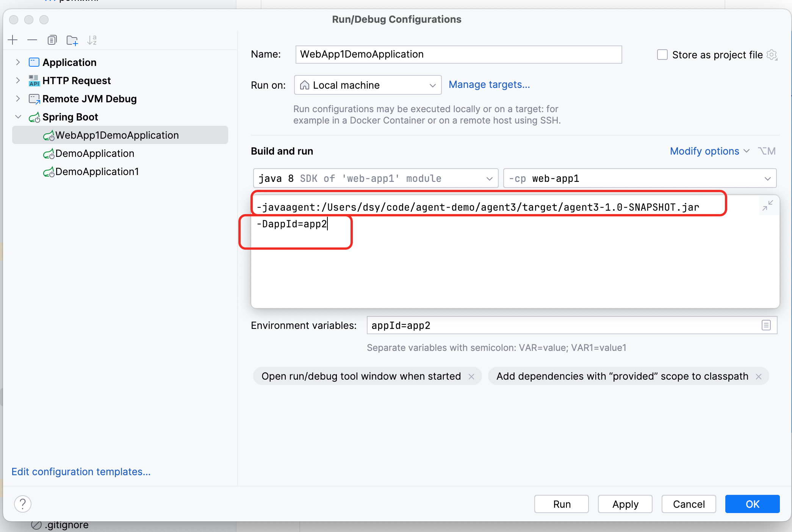Remove the 'Open run/debug tool window when started' option
This screenshot has height=532, width=792.
(x=471, y=377)
